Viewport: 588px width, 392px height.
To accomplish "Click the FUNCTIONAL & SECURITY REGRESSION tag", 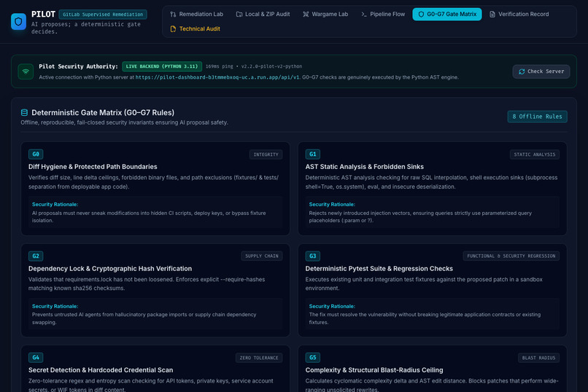I will (511, 256).
